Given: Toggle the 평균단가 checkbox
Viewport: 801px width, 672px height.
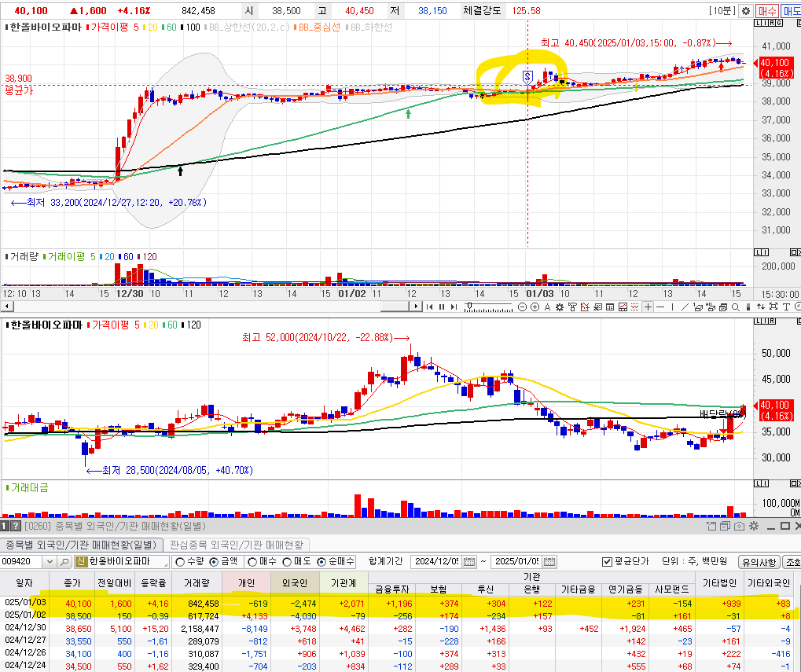Looking at the screenshot, I should tap(607, 562).
